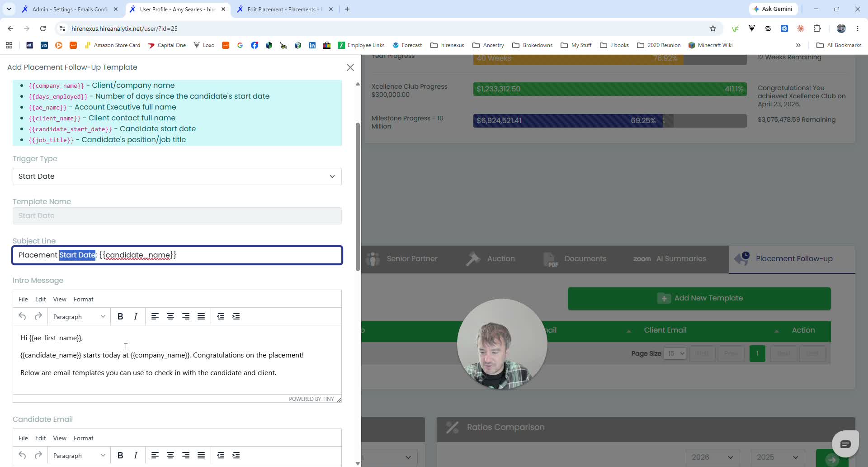868x467 pixels.
Task: Open the Page Size dropdown
Action: tap(675, 353)
